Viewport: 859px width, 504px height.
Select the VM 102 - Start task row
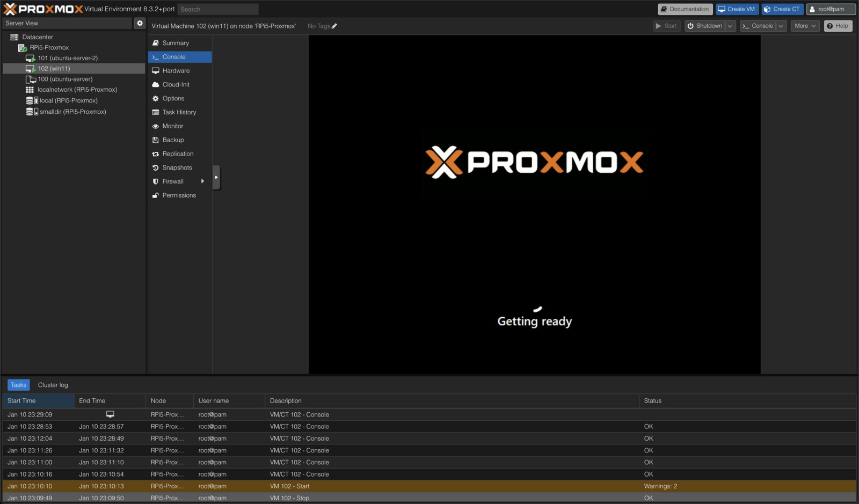(x=429, y=486)
